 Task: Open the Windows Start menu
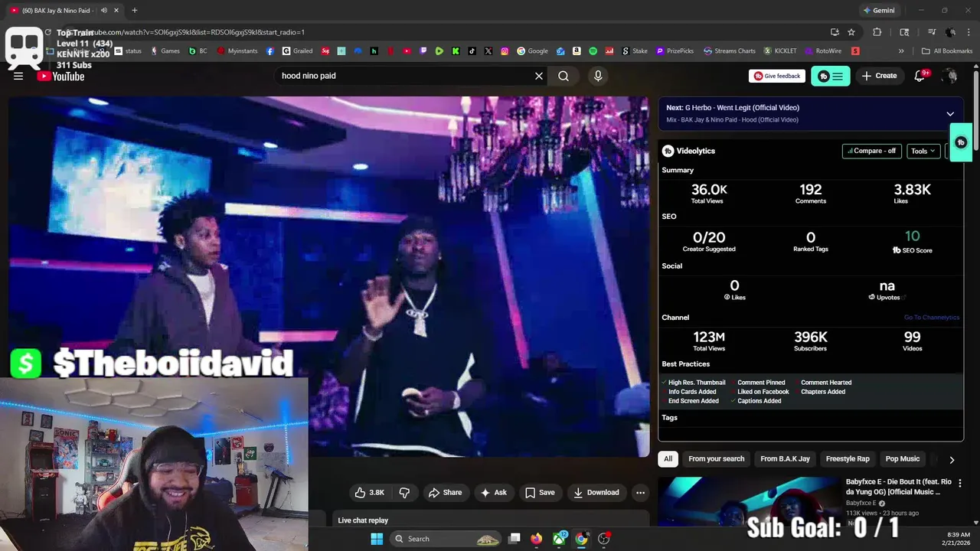(x=377, y=539)
